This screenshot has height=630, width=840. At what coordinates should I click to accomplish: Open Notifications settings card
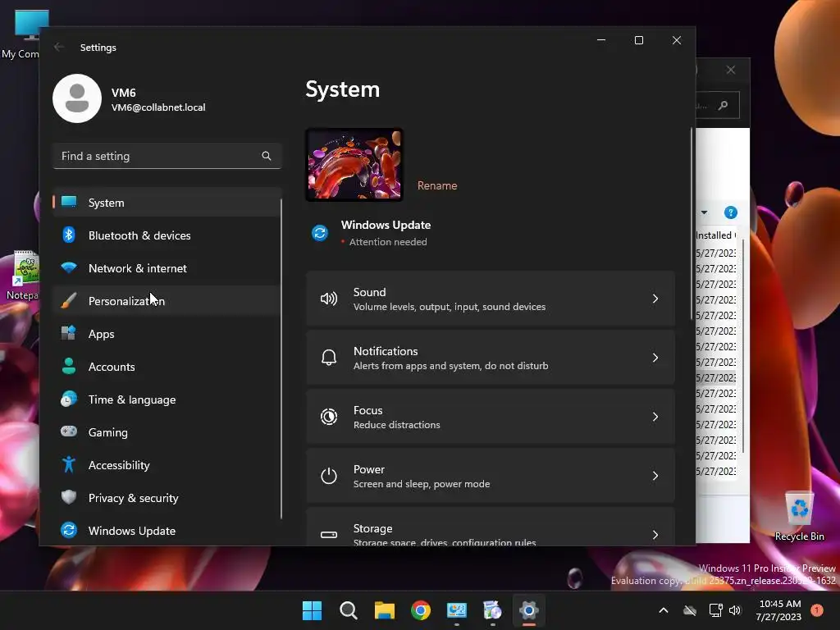pyautogui.click(x=491, y=358)
